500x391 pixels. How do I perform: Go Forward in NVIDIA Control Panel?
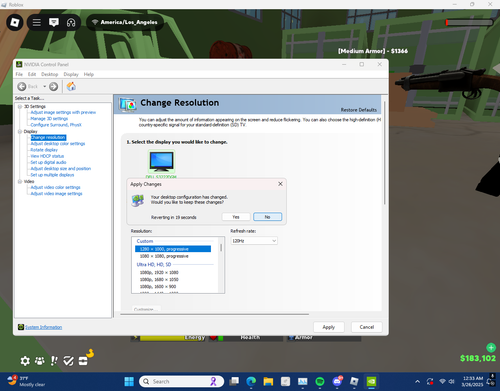53,87
